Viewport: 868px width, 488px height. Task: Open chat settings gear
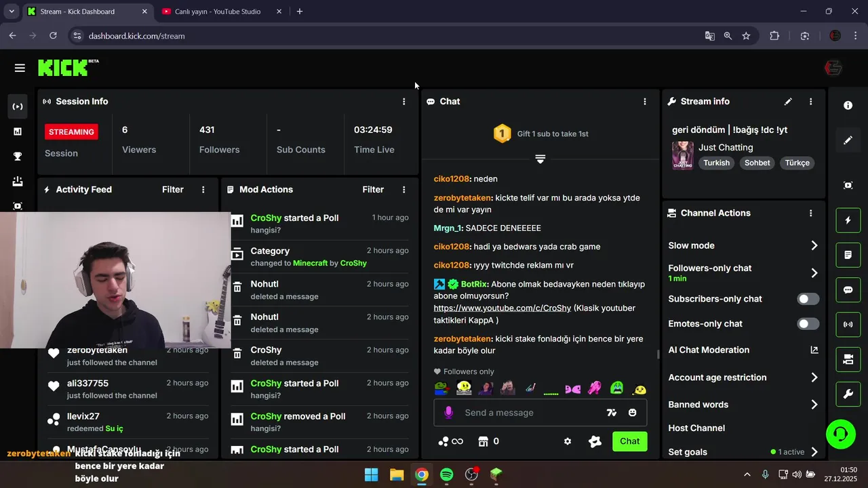(568, 441)
